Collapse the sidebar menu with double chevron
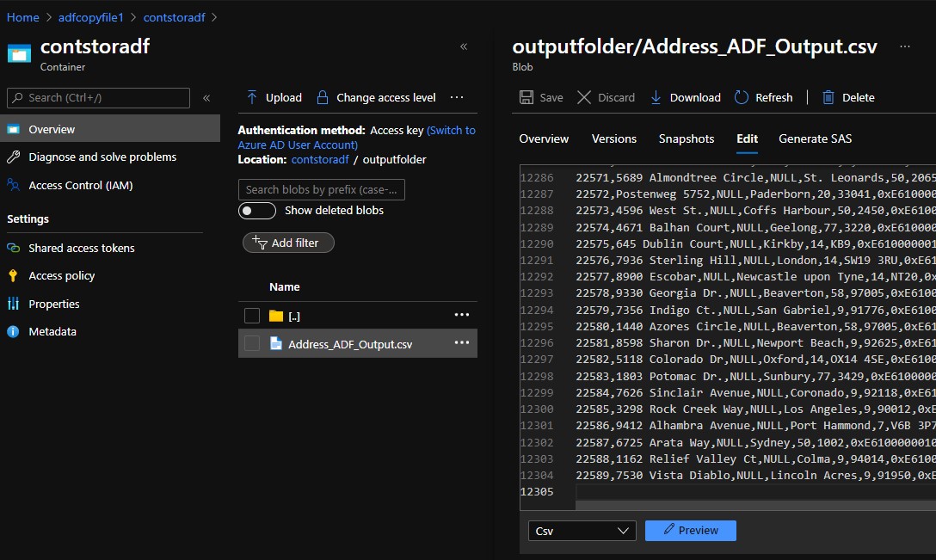Image resolution: width=936 pixels, height=560 pixels. 206,98
